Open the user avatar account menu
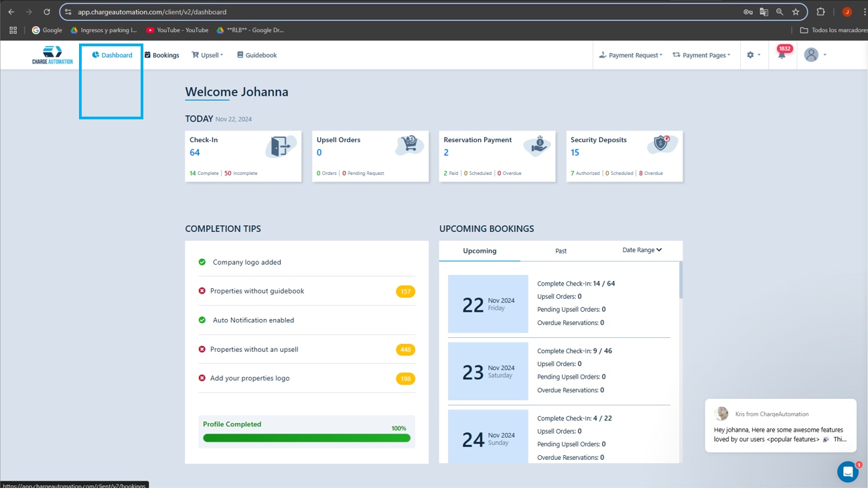 click(x=814, y=55)
